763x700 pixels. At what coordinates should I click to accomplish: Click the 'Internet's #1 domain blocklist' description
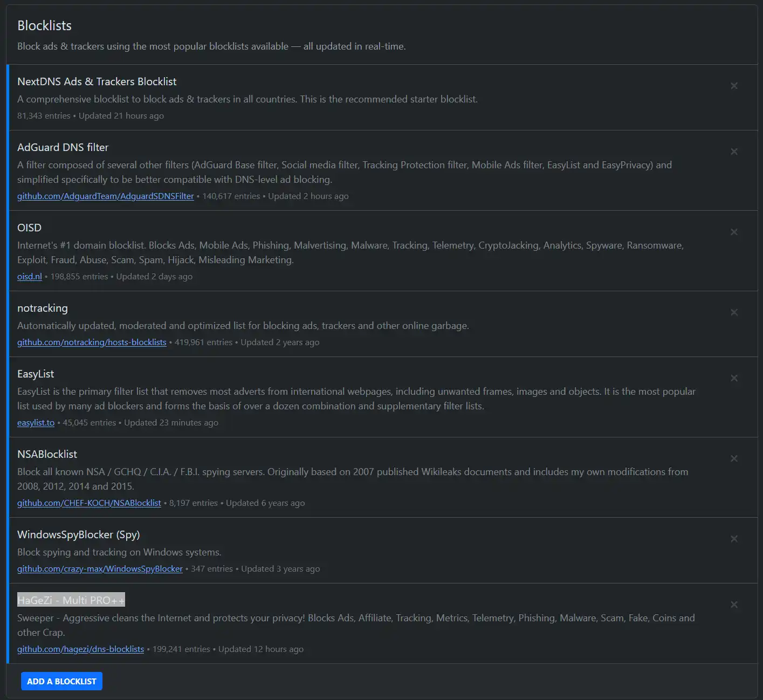(x=350, y=252)
